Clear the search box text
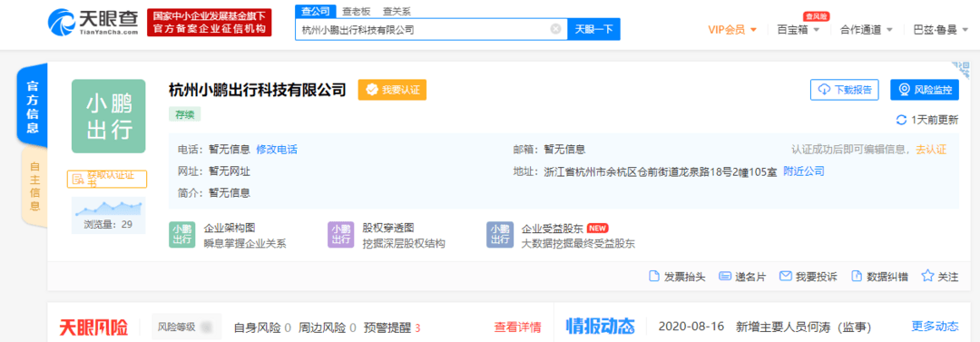 click(555, 29)
